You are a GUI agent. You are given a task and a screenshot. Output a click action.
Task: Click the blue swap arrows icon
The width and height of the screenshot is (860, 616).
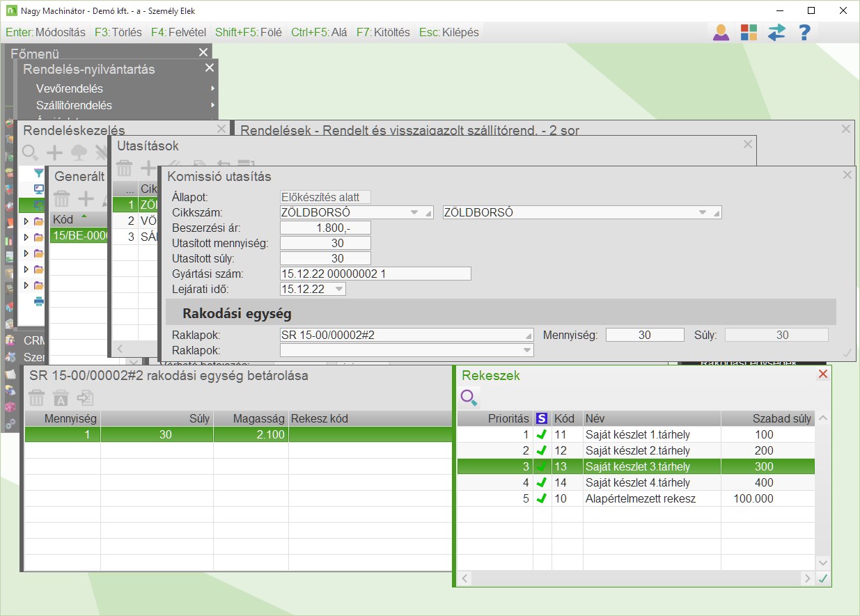point(776,32)
